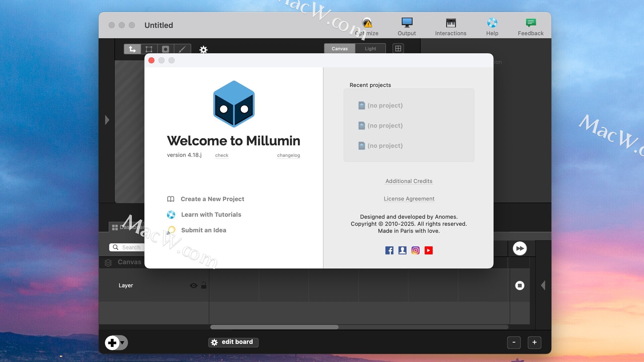
Task: Click the plus zoom button
Action: (x=534, y=342)
